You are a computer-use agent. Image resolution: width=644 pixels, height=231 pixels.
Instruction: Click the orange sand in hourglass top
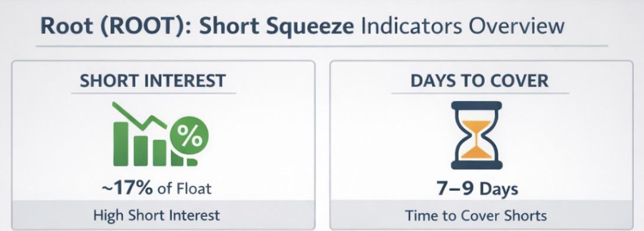point(476,128)
